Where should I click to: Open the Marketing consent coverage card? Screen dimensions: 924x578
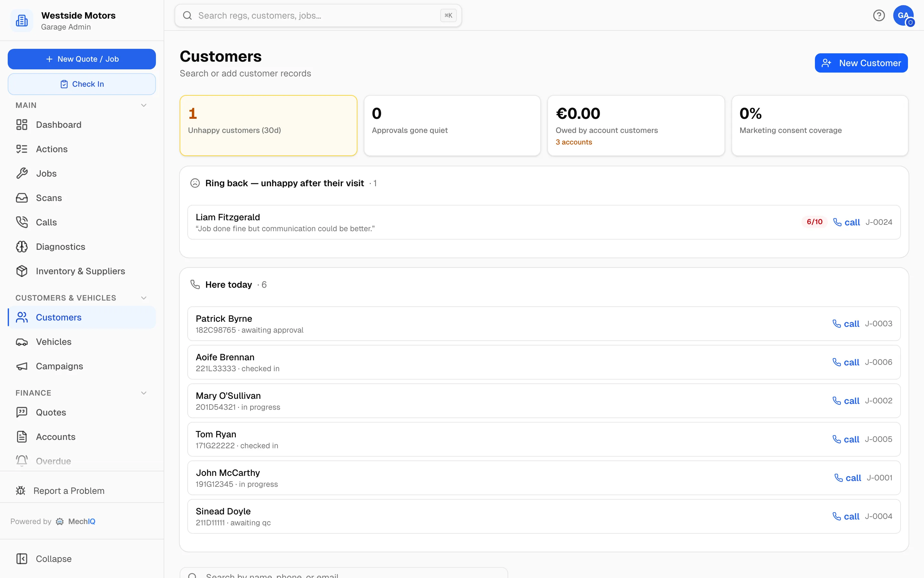(x=820, y=125)
